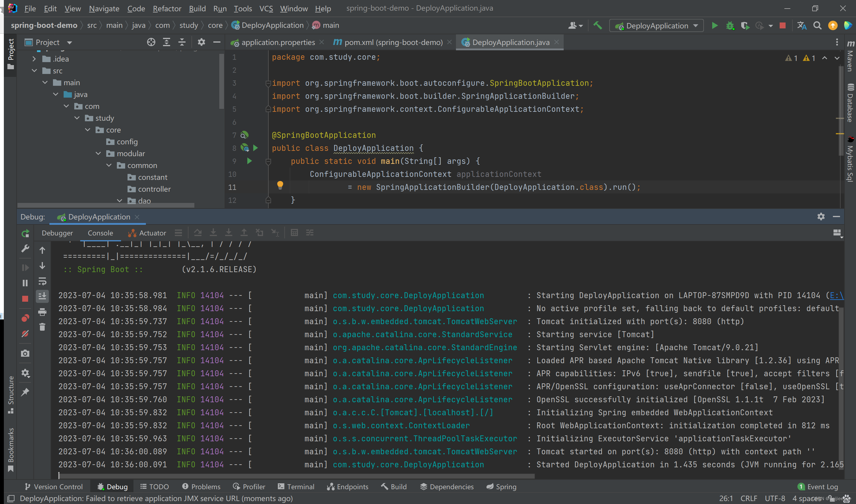Click the Evaluate Expression calculator icon
The height and width of the screenshot is (504, 856).
pyautogui.click(x=294, y=233)
